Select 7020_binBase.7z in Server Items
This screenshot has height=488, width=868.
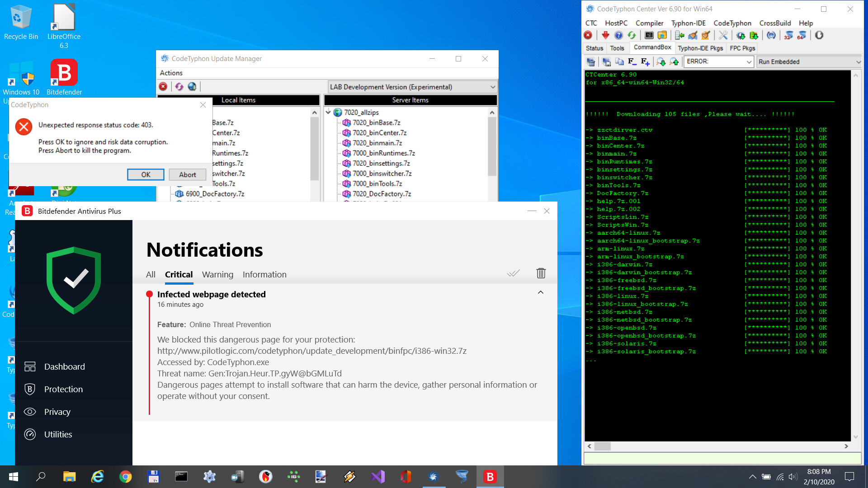click(376, 122)
